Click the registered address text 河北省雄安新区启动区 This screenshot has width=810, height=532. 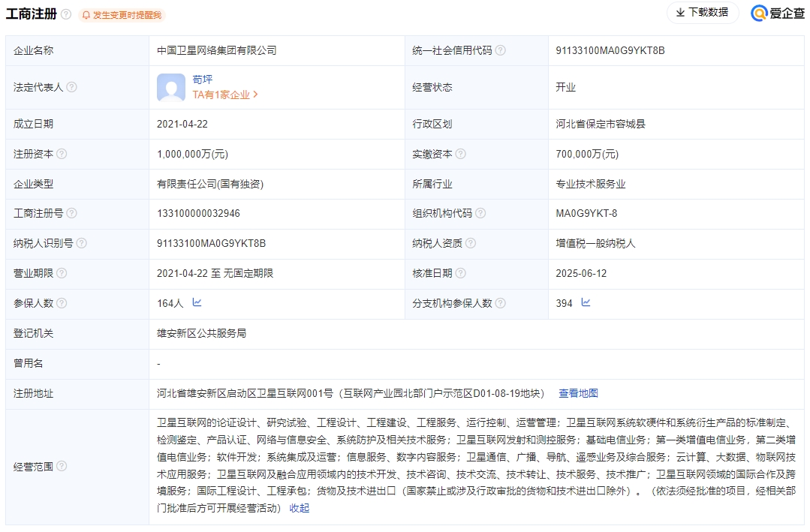pyautogui.click(x=206, y=393)
